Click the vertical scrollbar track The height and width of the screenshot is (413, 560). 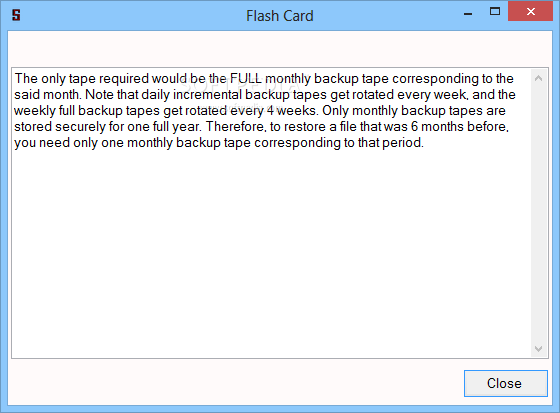coord(539,213)
